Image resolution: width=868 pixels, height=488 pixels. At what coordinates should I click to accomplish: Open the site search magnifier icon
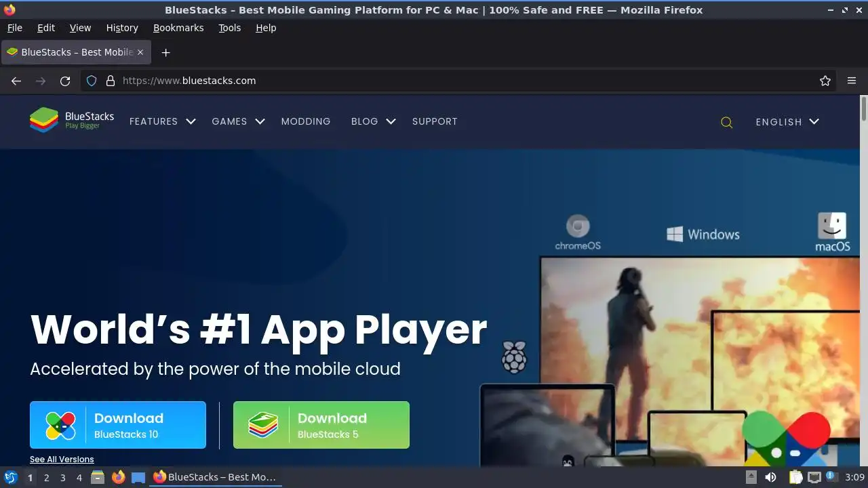coord(726,122)
